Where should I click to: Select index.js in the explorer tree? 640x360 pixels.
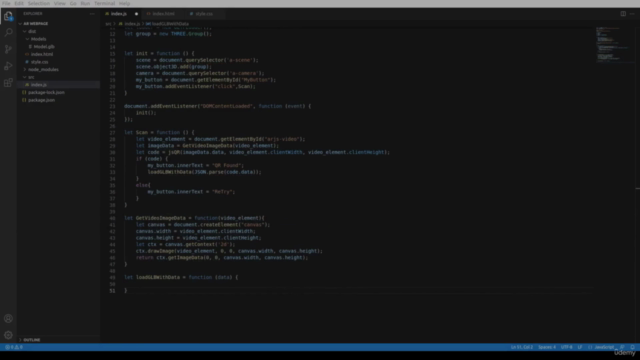pos(39,85)
